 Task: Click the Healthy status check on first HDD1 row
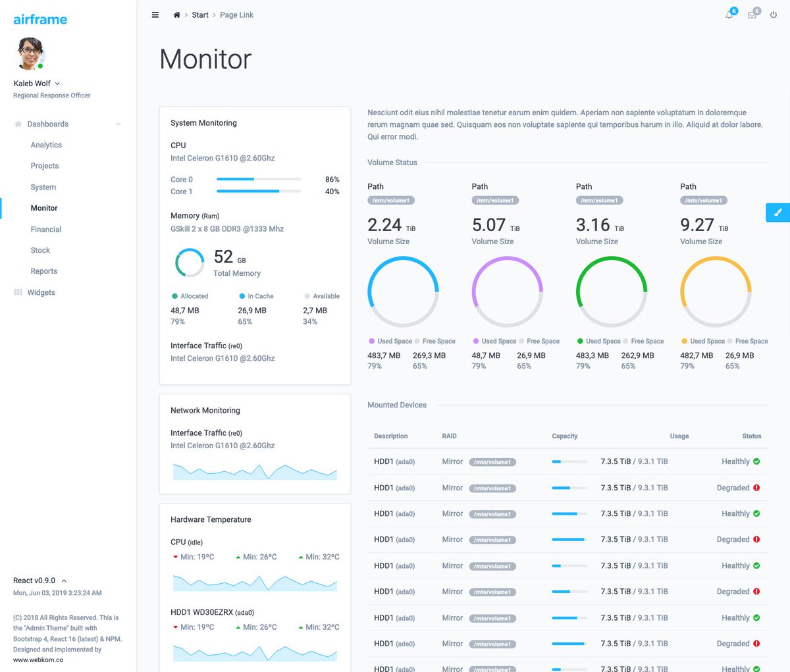(756, 461)
